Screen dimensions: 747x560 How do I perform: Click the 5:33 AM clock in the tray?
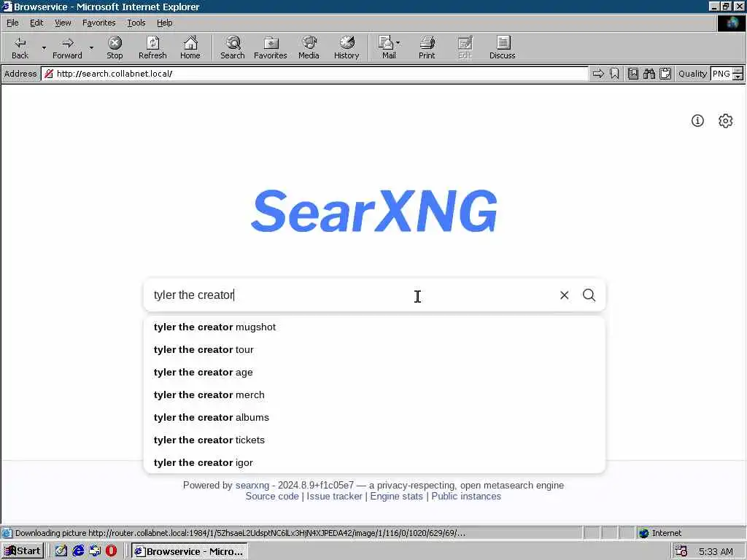click(716, 551)
